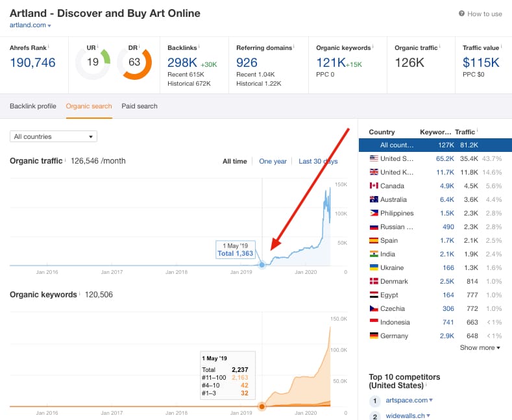
Task: Select the One year time range
Action: pyautogui.click(x=273, y=162)
